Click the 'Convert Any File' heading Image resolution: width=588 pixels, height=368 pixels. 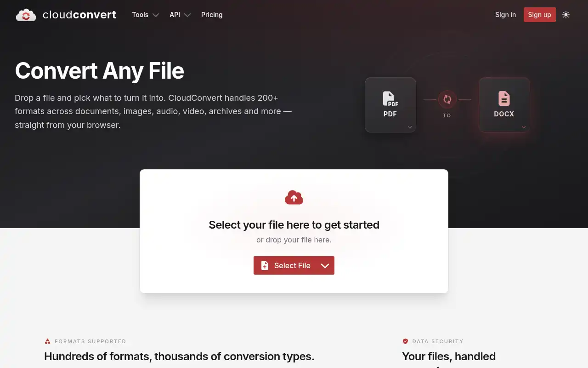(x=100, y=71)
